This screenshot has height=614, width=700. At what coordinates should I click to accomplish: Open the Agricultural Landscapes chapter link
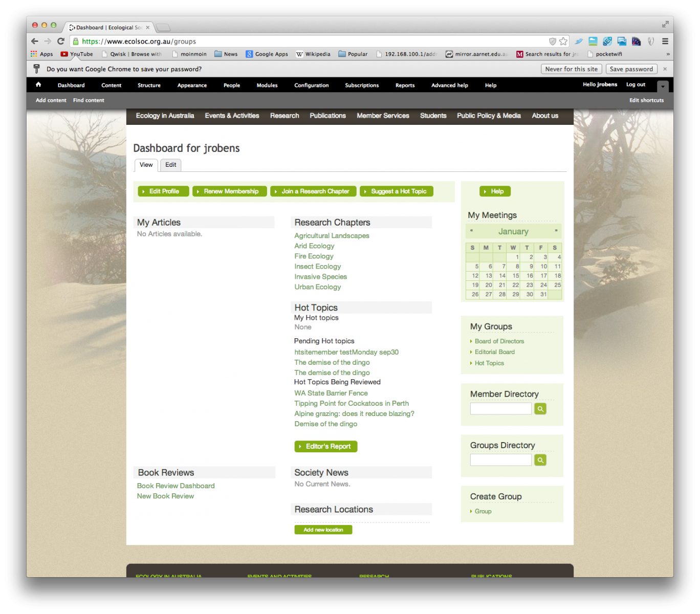(332, 236)
